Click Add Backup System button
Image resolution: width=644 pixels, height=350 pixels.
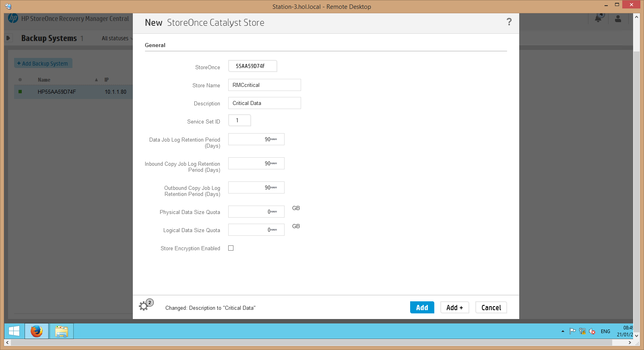43,64
